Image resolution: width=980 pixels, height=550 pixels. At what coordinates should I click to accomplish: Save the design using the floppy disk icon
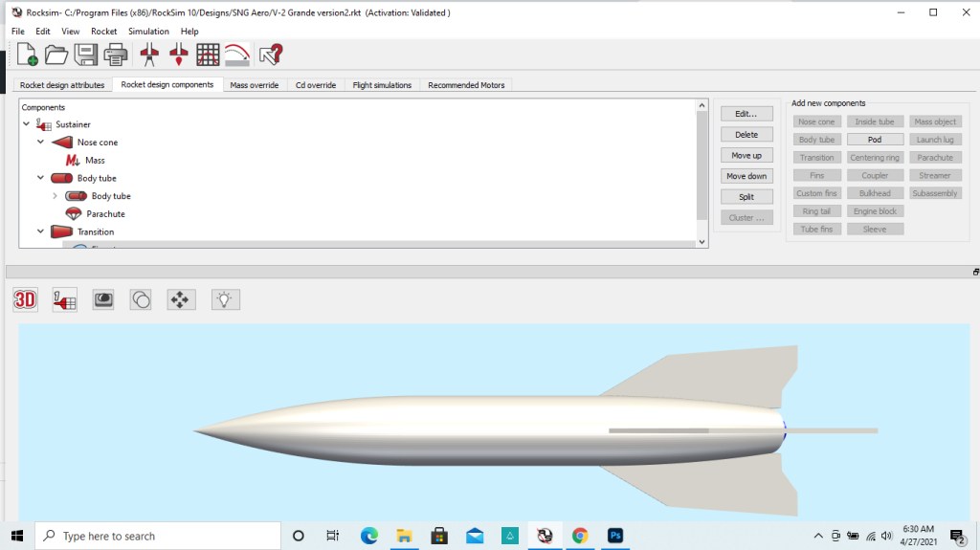tap(86, 55)
